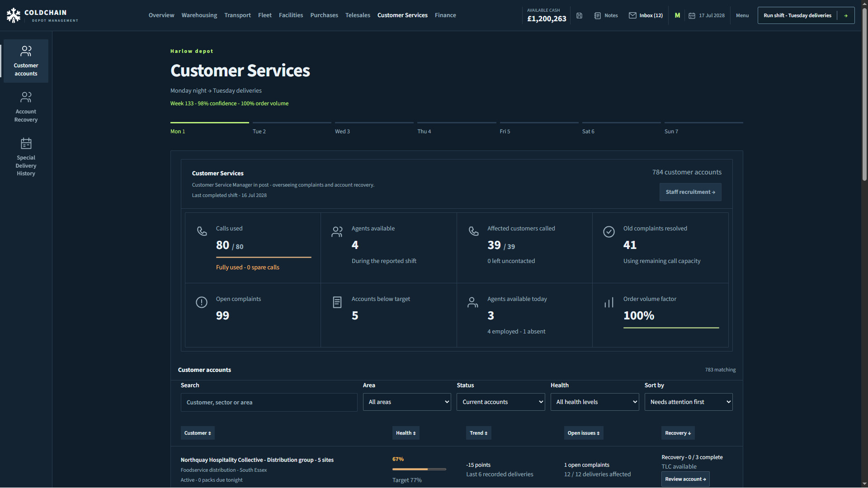Click the Northquay 67% health bar
This screenshot has width=868, height=488.
[x=419, y=469]
